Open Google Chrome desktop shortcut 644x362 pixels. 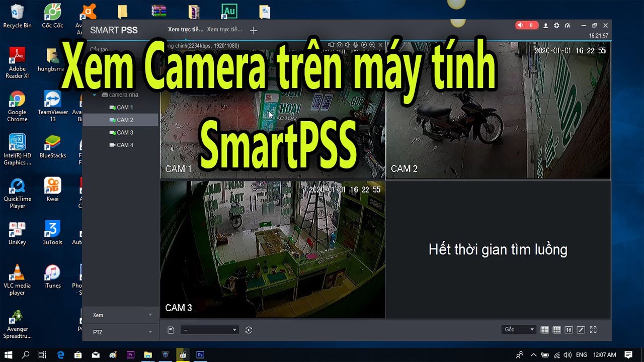pyautogui.click(x=17, y=106)
